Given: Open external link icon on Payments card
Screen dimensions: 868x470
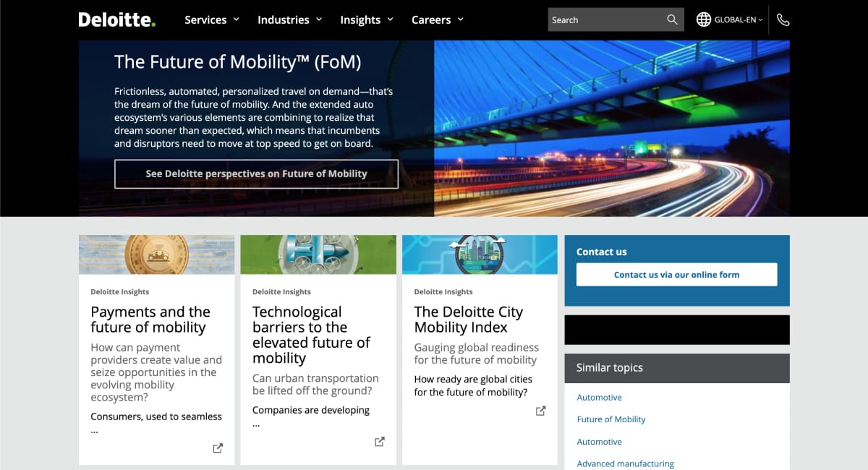Looking at the screenshot, I should pos(218,448).
